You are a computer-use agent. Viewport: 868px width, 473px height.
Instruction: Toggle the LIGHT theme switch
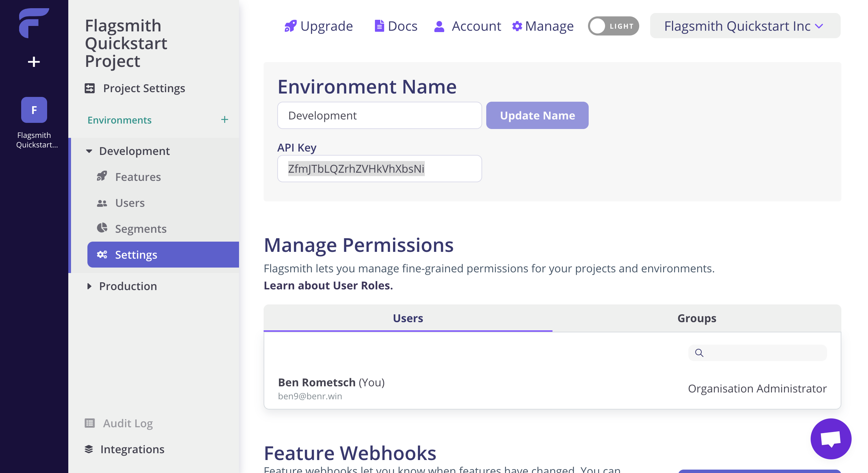click(x=613, y=26)
